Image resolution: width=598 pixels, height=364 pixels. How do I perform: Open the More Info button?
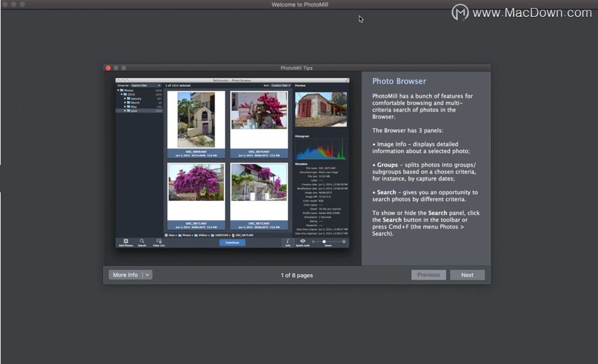(125, 275)
